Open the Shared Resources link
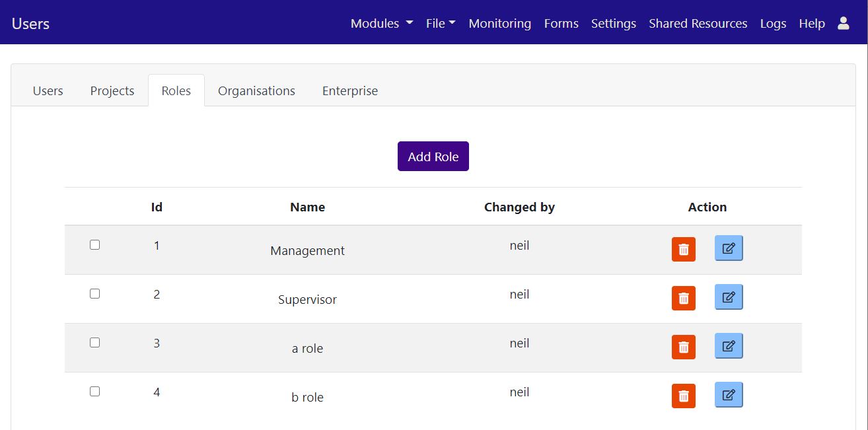The width and height of the screenshot is (868, 430). tap(698, 23)
